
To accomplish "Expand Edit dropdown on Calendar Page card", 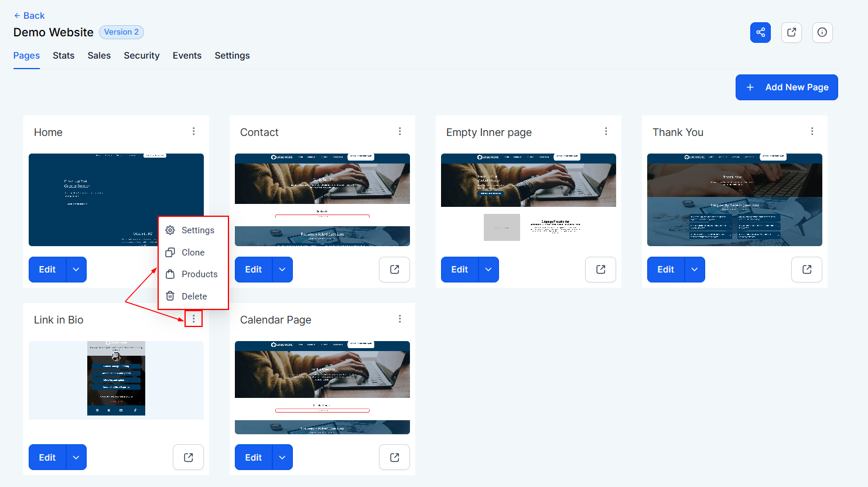I will click(x=282, y=457).
